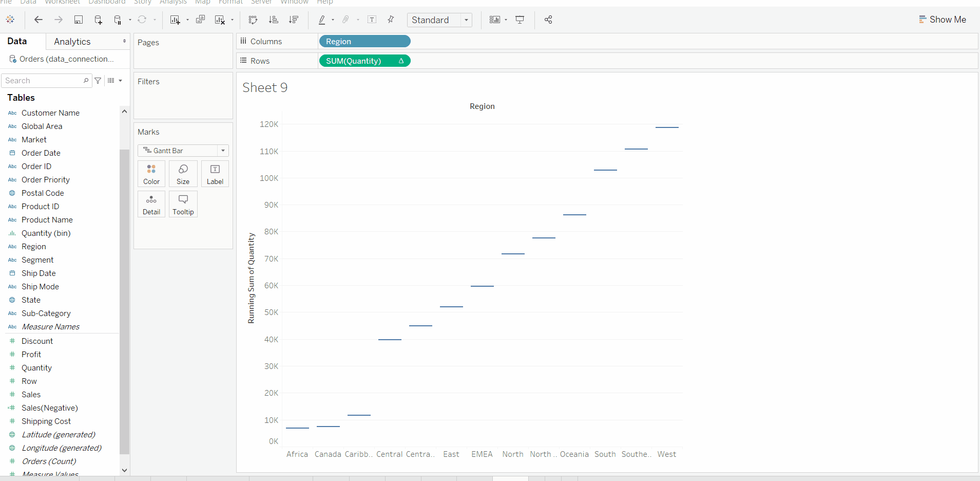Open the new worksheet dropdown arrow
Image resolution: width=980 pixels, height=481 pixels.
click(x=187, y=20)
